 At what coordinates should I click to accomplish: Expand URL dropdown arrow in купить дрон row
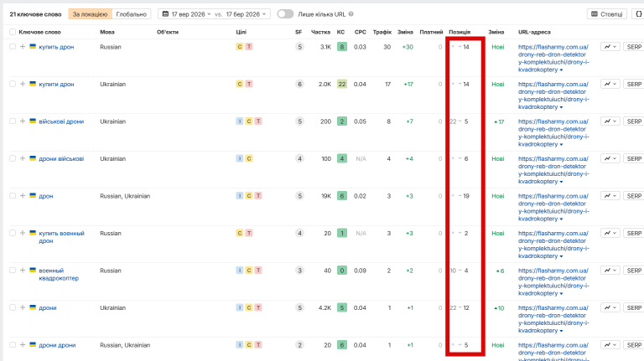tap(561, 70)
